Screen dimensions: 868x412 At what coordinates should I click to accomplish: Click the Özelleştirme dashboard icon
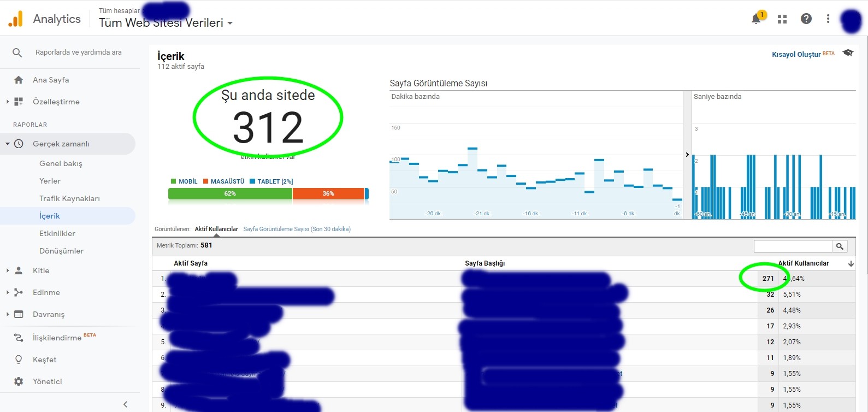pos(19,102)
